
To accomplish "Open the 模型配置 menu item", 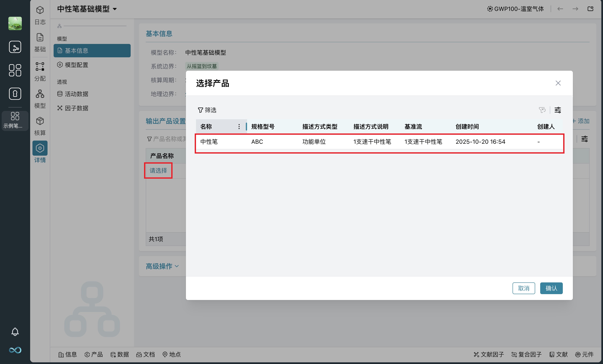I will click(76, 65).
